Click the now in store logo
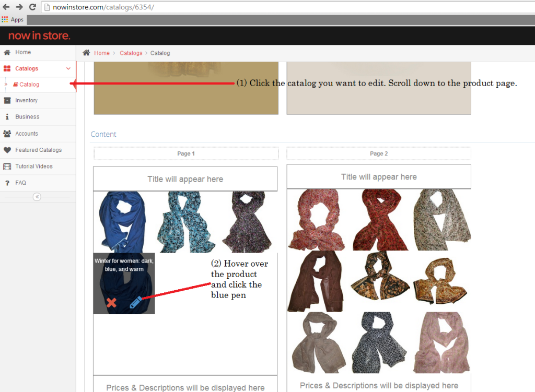The image size is (535, 392). tap(39, 35)
